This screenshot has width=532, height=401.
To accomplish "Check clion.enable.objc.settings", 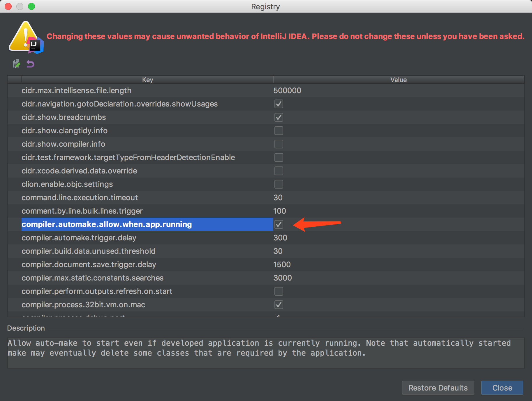I will coord(279,184).
